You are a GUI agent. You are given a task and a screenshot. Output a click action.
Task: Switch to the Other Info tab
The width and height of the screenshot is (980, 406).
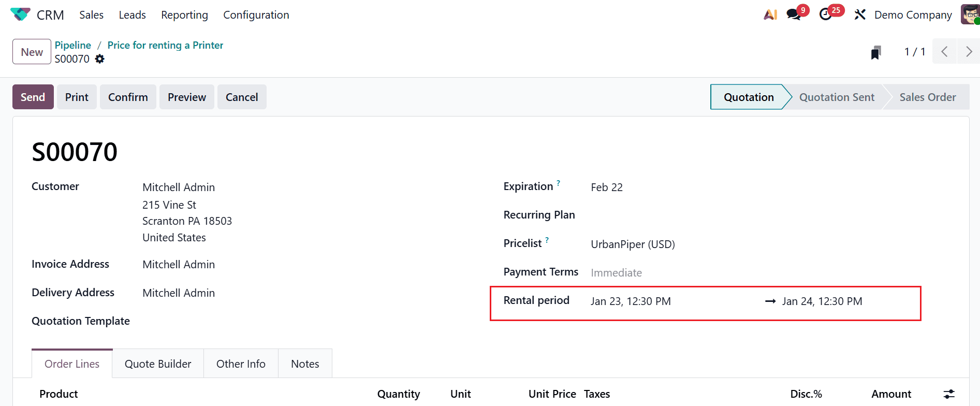click(241, 364)
